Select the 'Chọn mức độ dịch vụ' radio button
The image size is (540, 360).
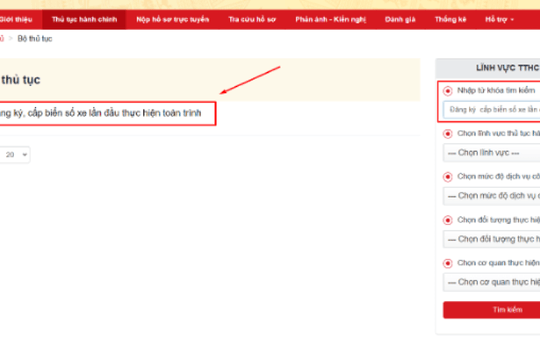[447, 177]
